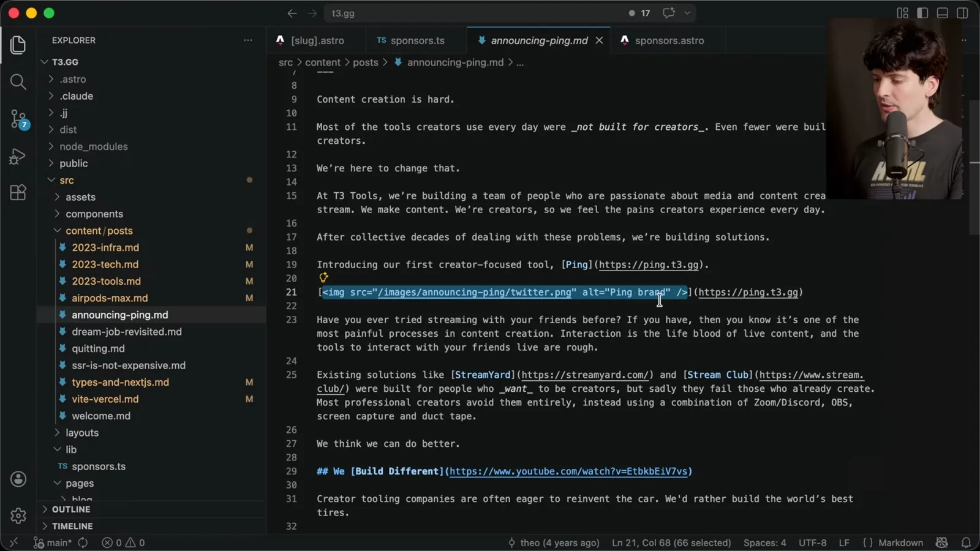980x551 pixels.
Task: Open the https://streamyard.com/ link
Action: pyautogui.click(x=585, y=375)
